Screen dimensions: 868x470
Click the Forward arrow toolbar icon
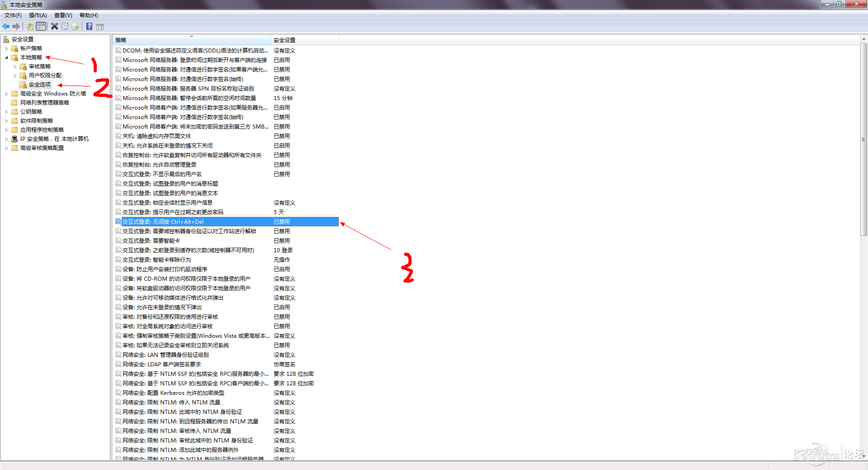(x=16, y=27)
